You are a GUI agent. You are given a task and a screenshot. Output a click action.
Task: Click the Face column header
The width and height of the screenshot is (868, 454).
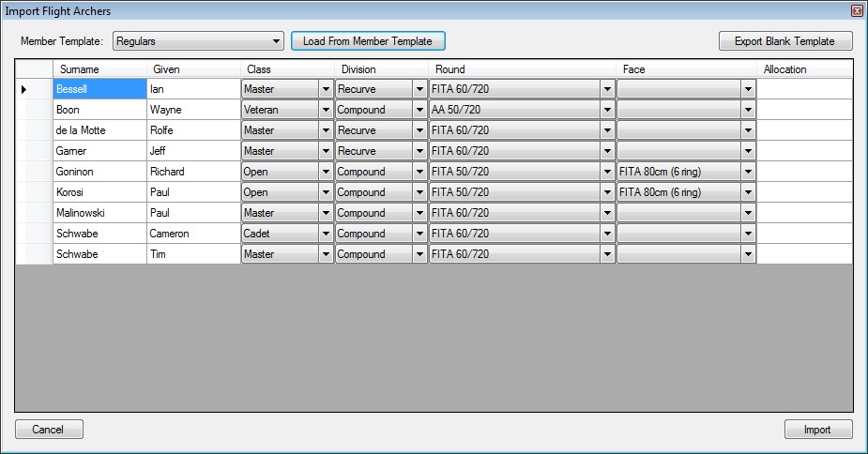(x=687, y=69)
